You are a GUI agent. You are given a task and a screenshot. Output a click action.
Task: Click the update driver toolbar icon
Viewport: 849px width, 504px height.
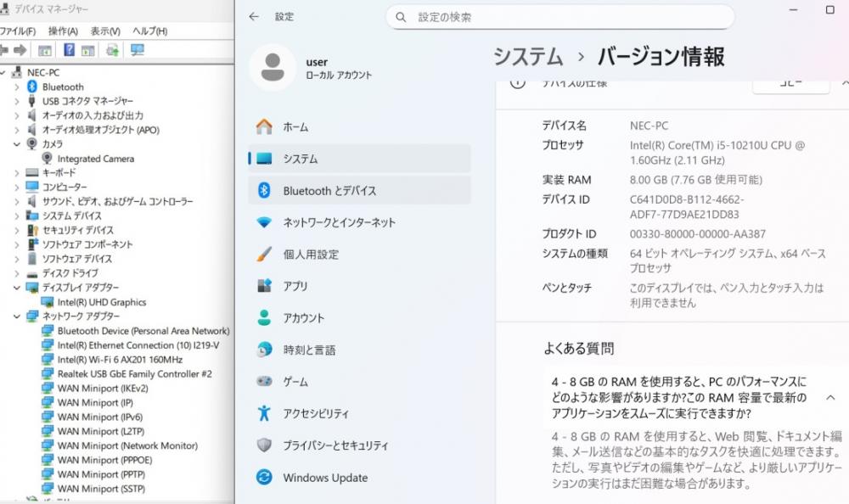[x=112, y=51]
